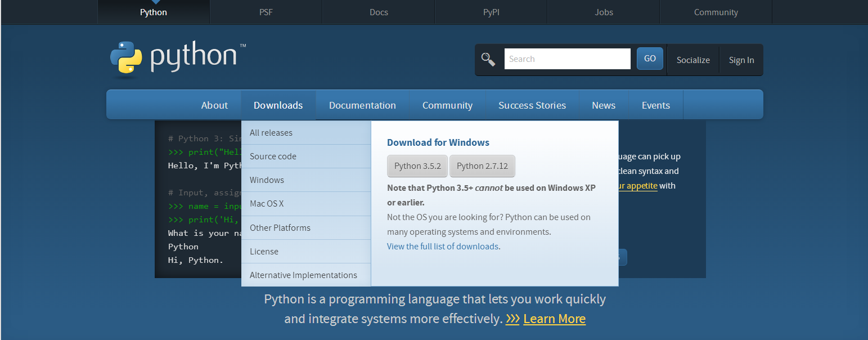Open Success Stories in navigation bar
Screen dimensions: 868x340
click(532, 105)
